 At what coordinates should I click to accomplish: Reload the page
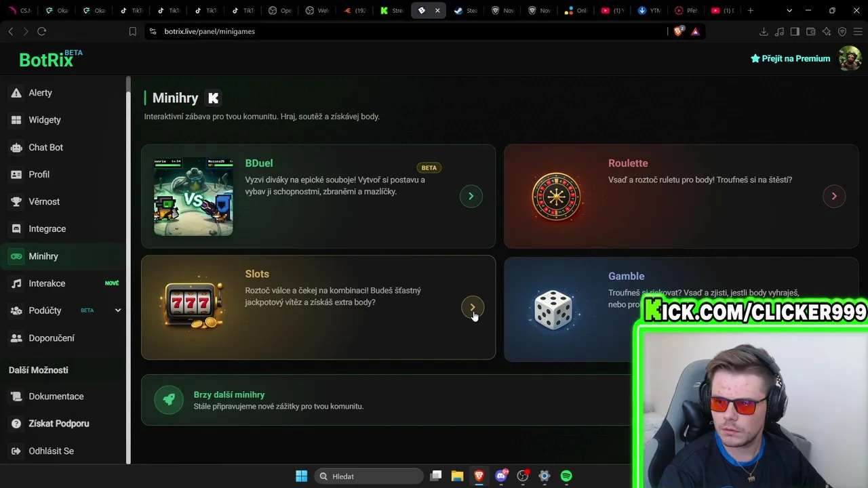42,31
